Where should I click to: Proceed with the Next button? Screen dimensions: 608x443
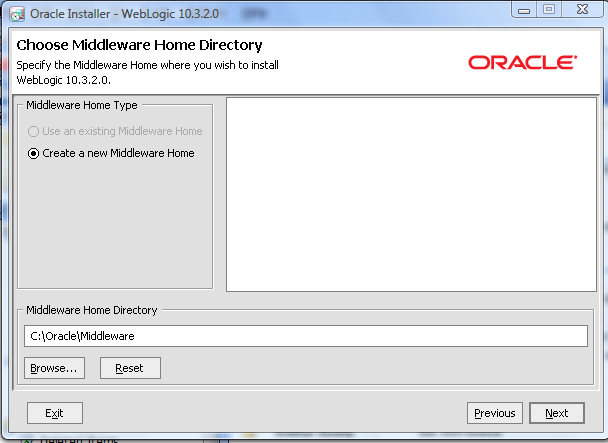(557, 413)
